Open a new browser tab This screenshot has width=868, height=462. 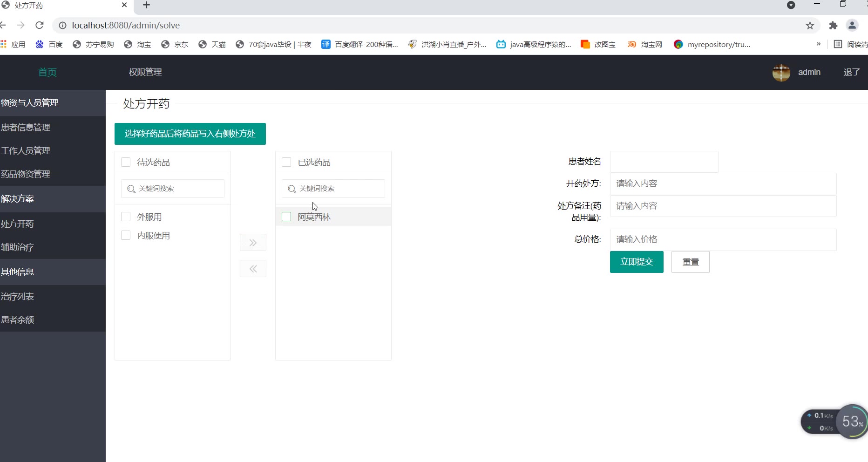tap(146, 5)
